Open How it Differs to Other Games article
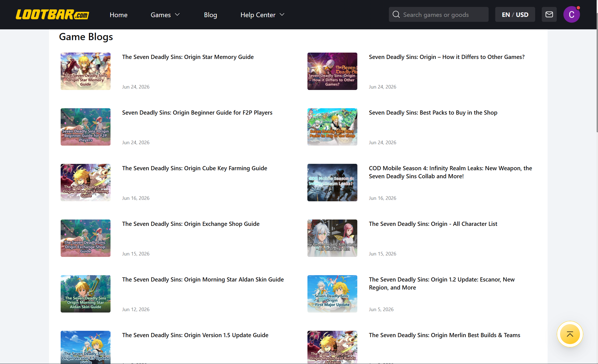The width and height of the screenshot is (598, 364). (446, 57)
